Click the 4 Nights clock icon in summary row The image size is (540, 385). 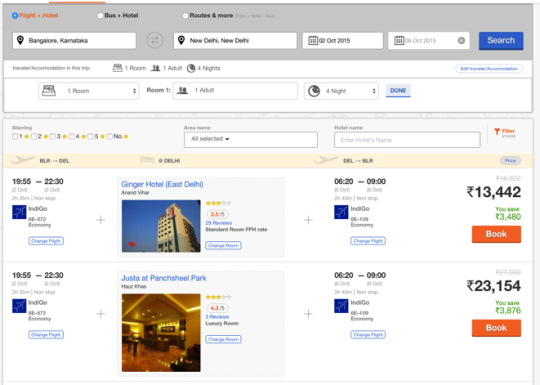click(x=191, y=68)
